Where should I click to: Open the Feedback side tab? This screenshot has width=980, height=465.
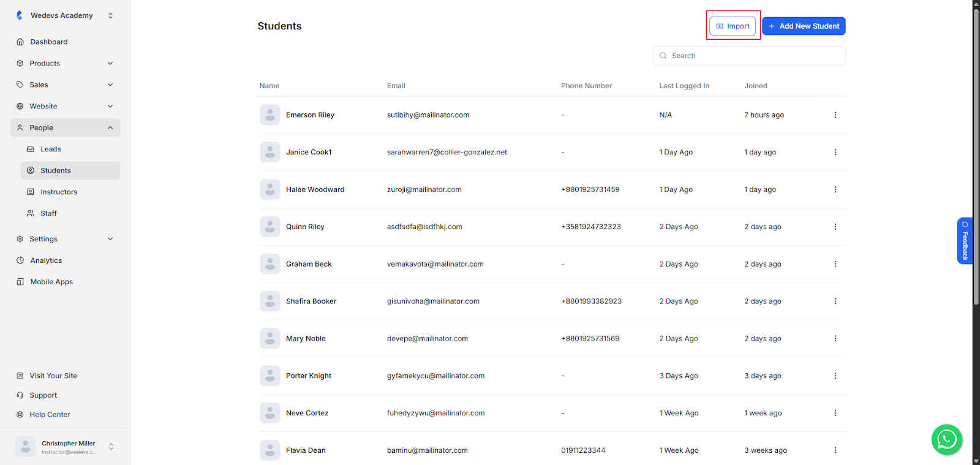click(965, 241)
